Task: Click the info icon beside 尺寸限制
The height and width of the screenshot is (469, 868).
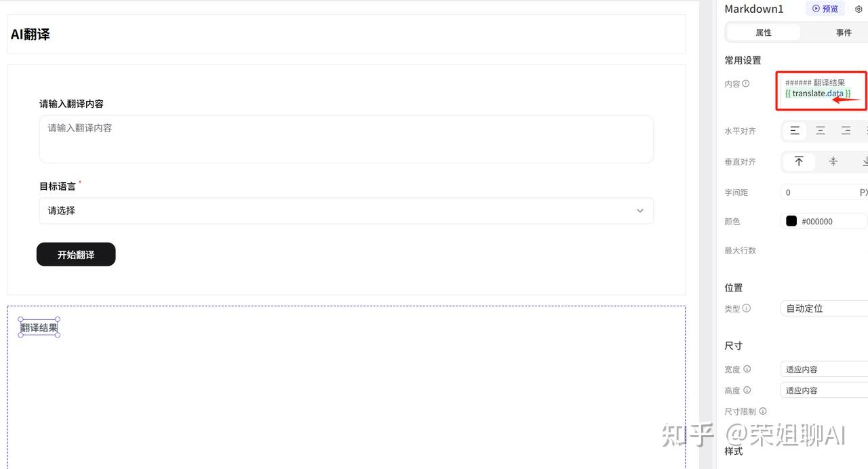Action: click(763, 411)
